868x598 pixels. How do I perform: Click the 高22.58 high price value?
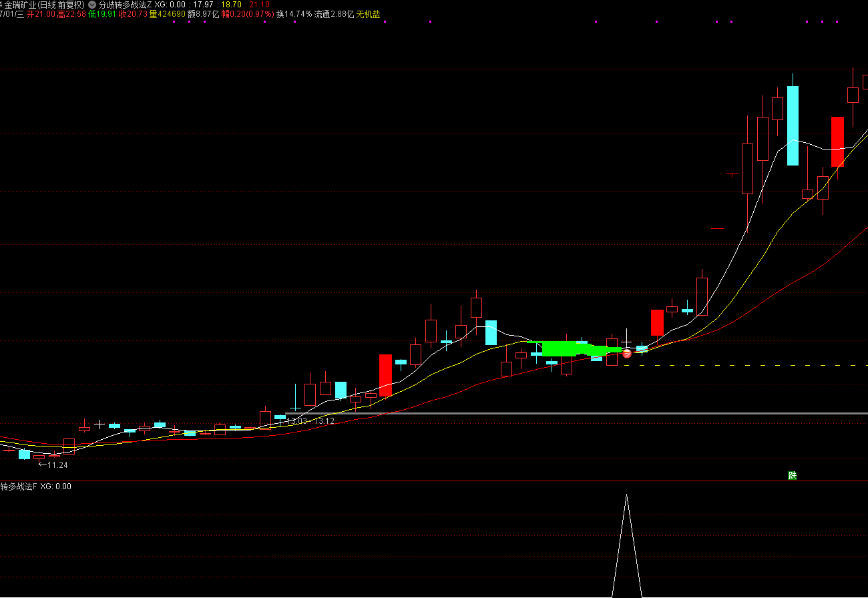tap(71, 14)
